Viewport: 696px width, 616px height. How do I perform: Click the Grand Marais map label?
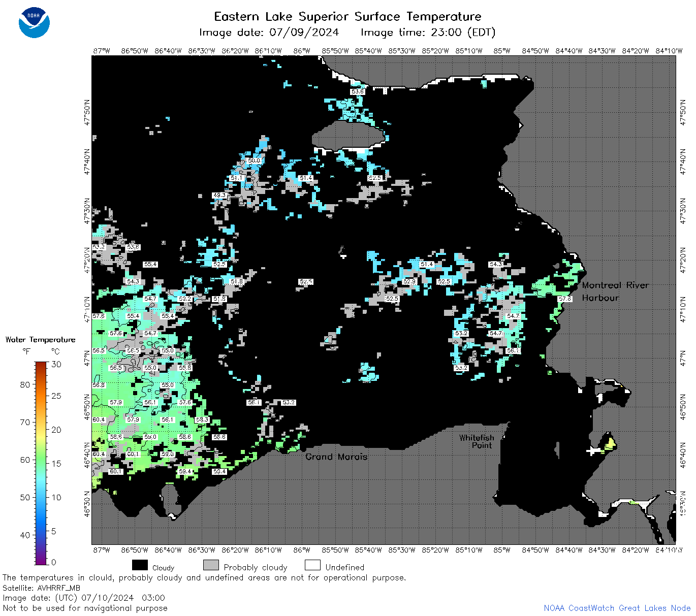point(336,457)
